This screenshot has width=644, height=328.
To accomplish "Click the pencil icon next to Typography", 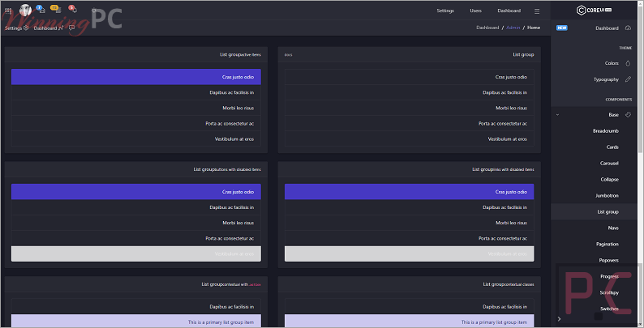I will (x=628, y=79).
